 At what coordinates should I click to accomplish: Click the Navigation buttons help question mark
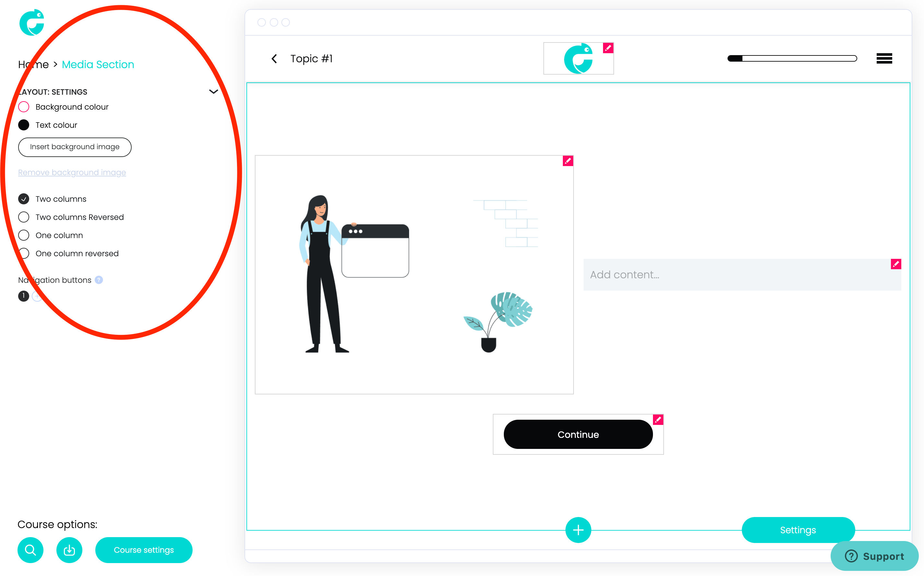99,280
